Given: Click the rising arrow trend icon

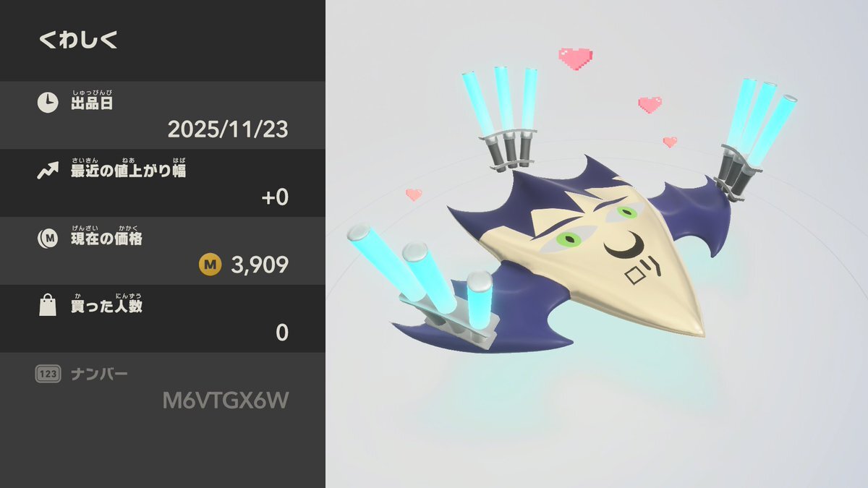Looking at the screenshot, I should (x=48, y=171).
